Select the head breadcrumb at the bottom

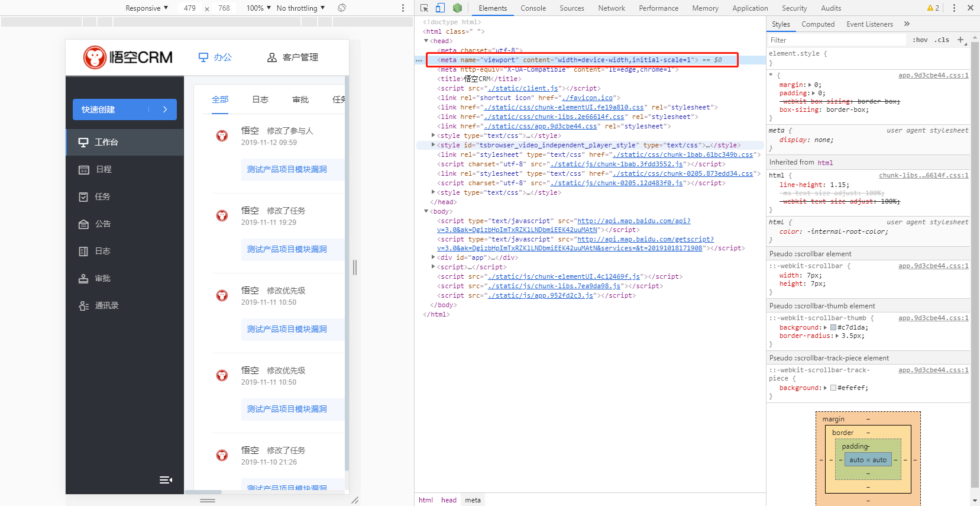449,500
